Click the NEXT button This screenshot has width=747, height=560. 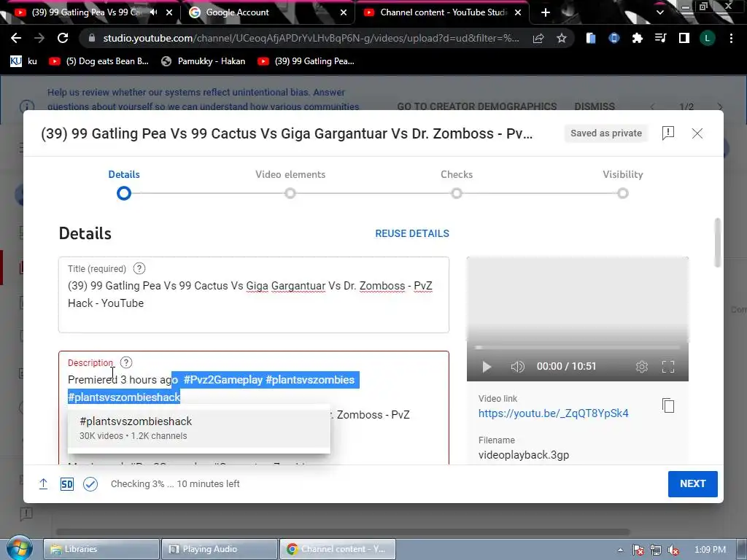tap(693, 484)
